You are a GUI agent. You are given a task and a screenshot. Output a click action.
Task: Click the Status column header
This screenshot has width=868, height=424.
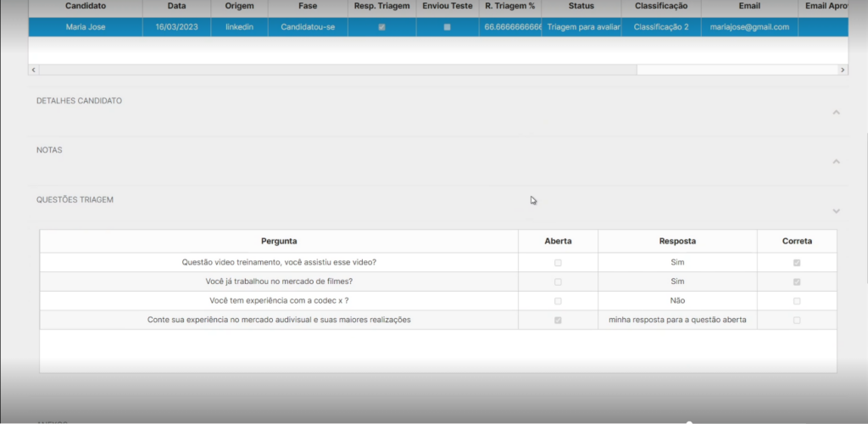tap(581, 7)
